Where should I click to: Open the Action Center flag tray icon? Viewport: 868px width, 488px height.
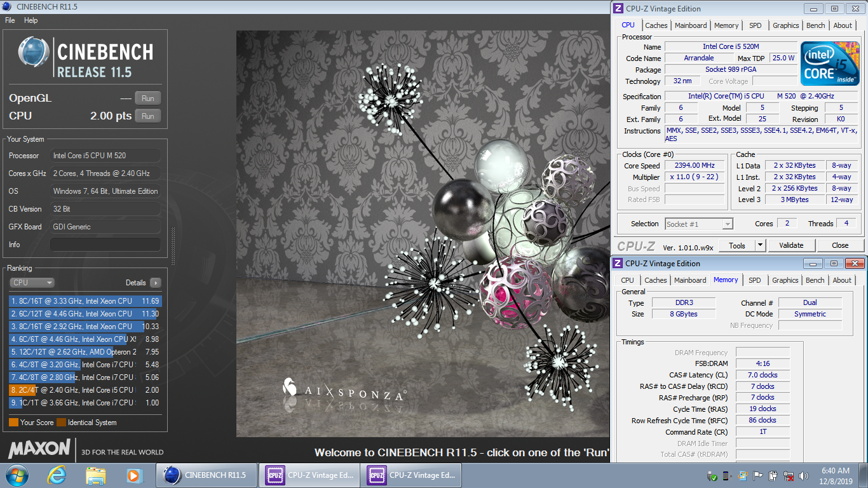pos(757,476)
